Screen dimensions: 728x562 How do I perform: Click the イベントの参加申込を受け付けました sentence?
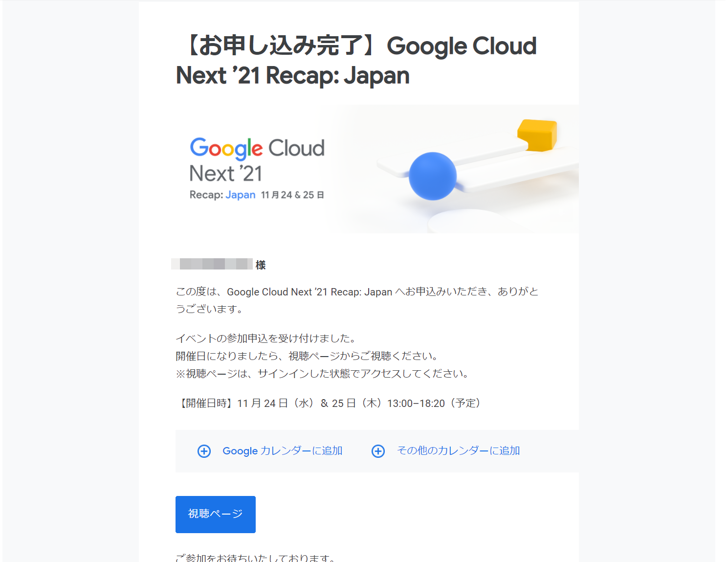(x=266, y=338)
